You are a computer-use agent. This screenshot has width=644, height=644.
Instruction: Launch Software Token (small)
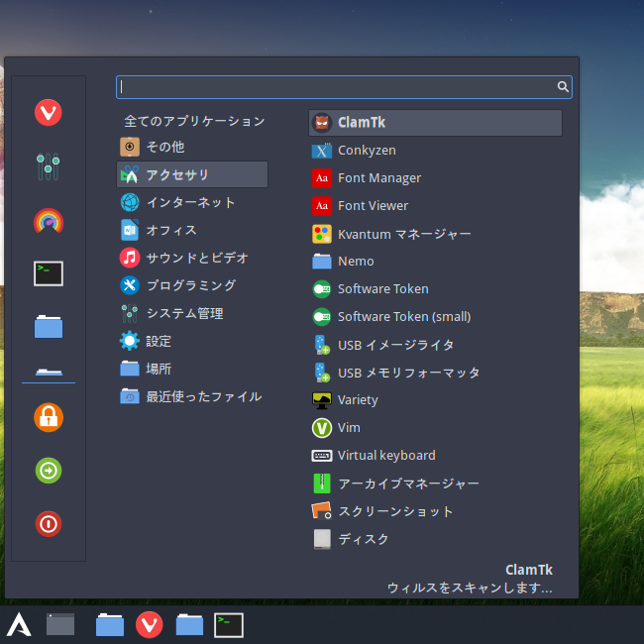tap(435, 317)
